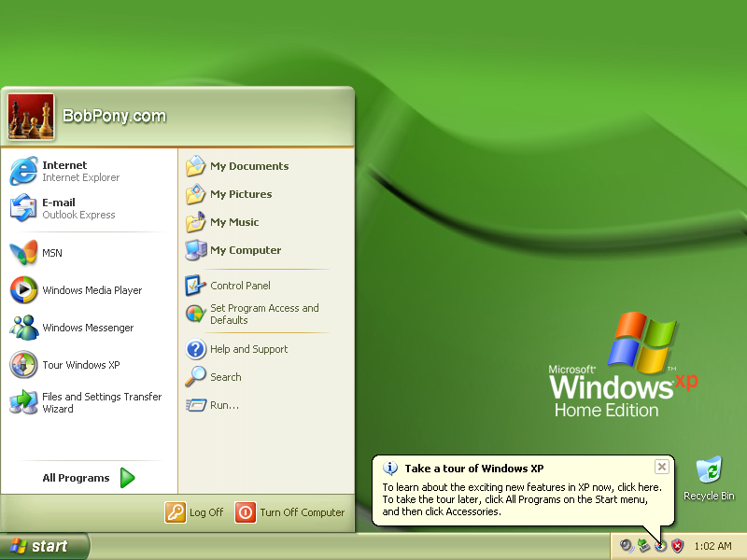Launch Windows Media Player
Viewport: 747px width, 560px height.
click(x=88, y=290)
